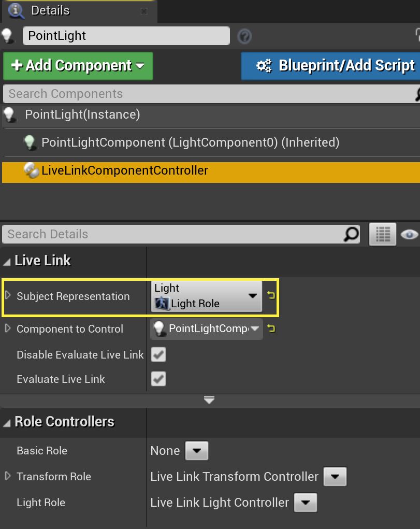Reset Component to Control to default

(x=271, y=328)
